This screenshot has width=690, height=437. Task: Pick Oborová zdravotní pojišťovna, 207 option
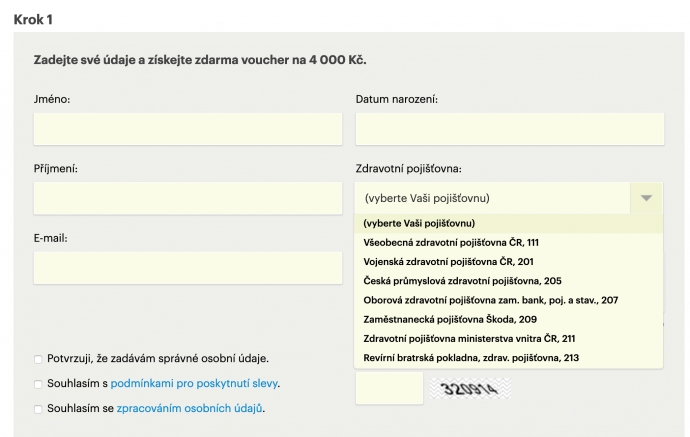point(490,300)
